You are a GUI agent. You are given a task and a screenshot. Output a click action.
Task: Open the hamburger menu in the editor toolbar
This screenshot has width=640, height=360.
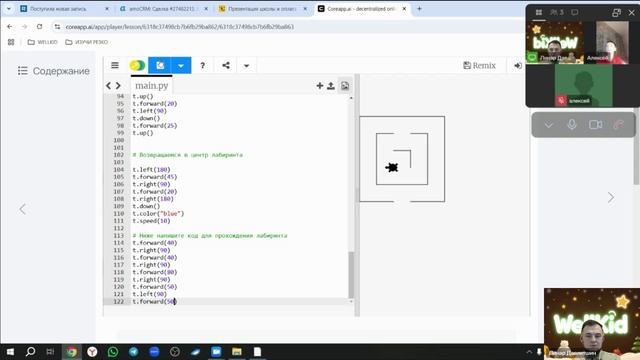pos(115,65)
